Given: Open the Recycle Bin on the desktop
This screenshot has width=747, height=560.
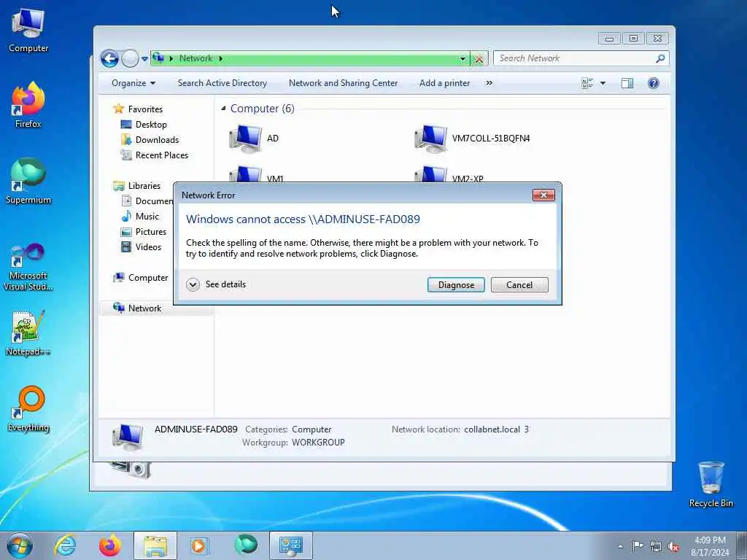Looking at the screenshot, I should tap(711, 484).
